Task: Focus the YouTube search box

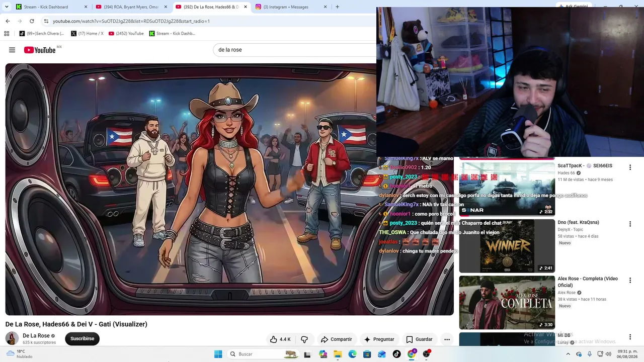Action: point(295,50)
